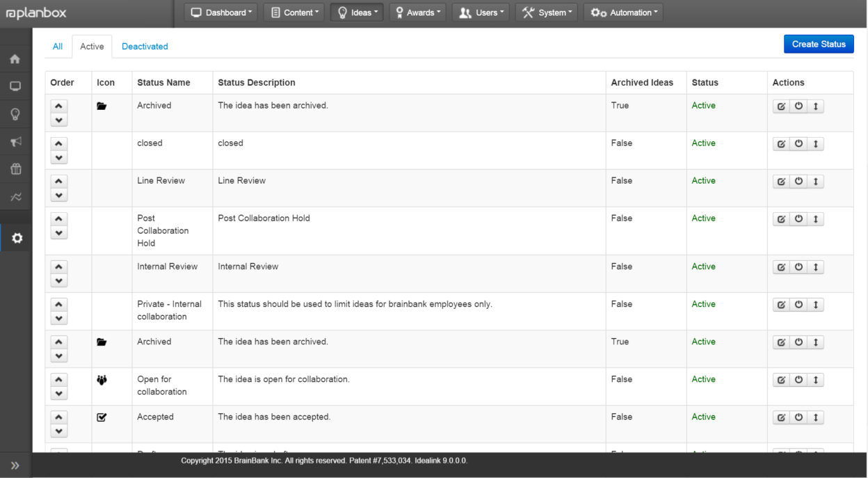Open the Users menu in the top bar
Viewport: 868px width, 478px height.
pyautogui.click(x=481, y=12)
